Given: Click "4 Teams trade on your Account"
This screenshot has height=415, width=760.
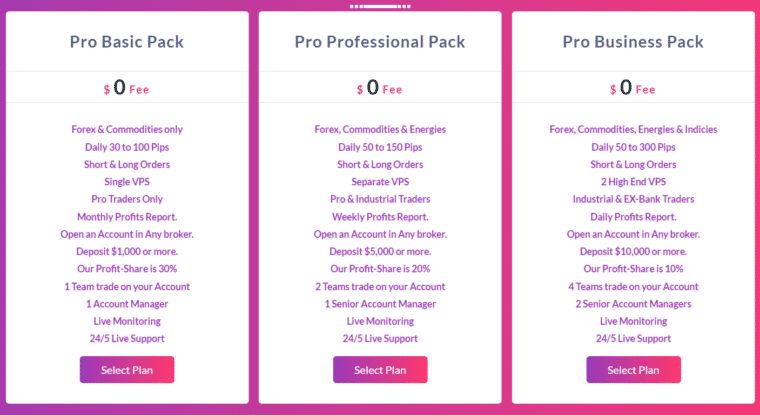Looking at the screenshot, I should (633, 287).
